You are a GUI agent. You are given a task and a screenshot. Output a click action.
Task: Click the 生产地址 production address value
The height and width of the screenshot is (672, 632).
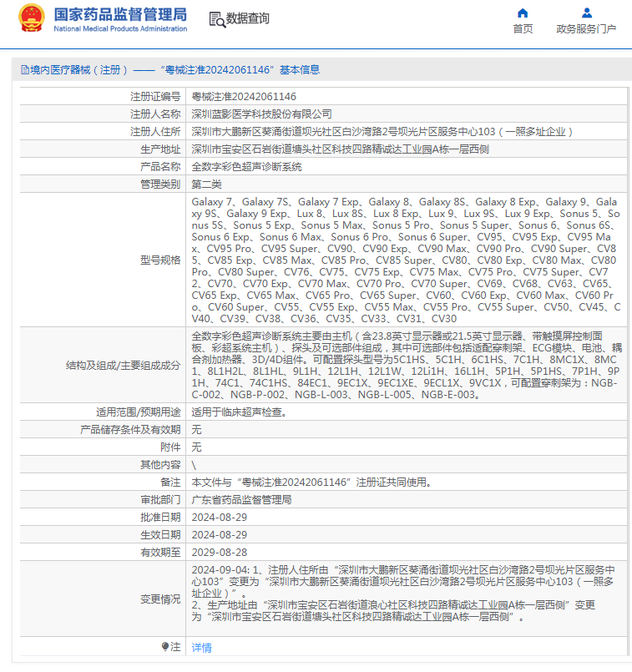click(x=340, y=149)
